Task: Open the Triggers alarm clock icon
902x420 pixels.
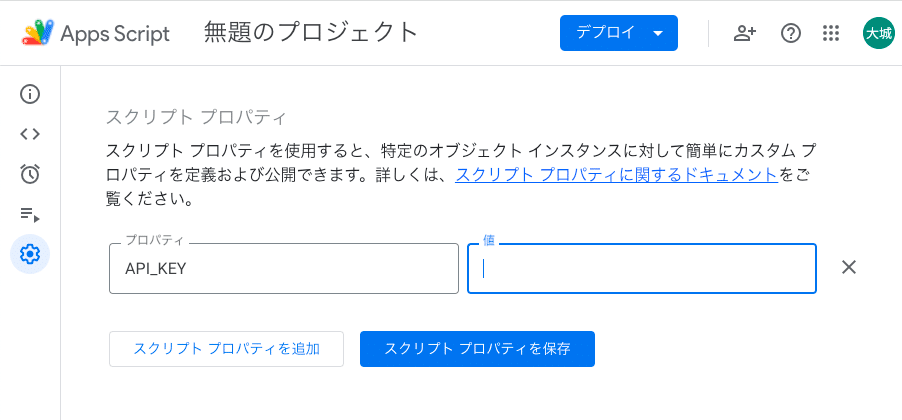Action: tap(30, 174)
